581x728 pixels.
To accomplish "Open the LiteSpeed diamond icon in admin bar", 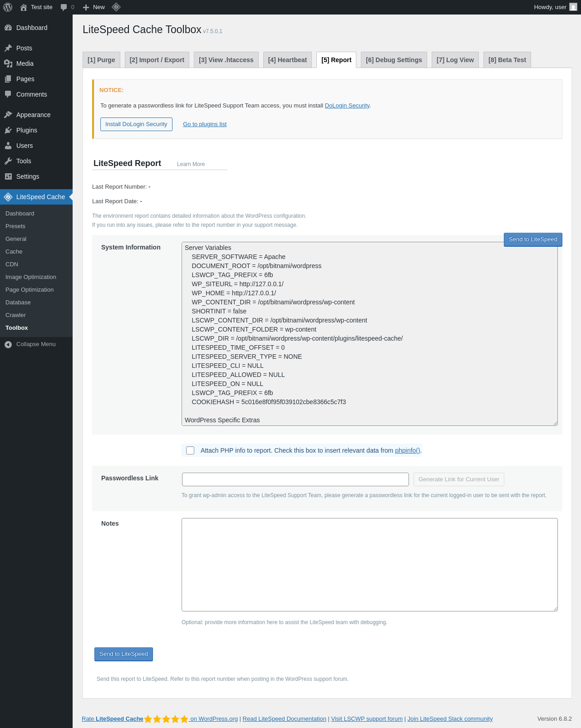I will click(x=116, y=7).
